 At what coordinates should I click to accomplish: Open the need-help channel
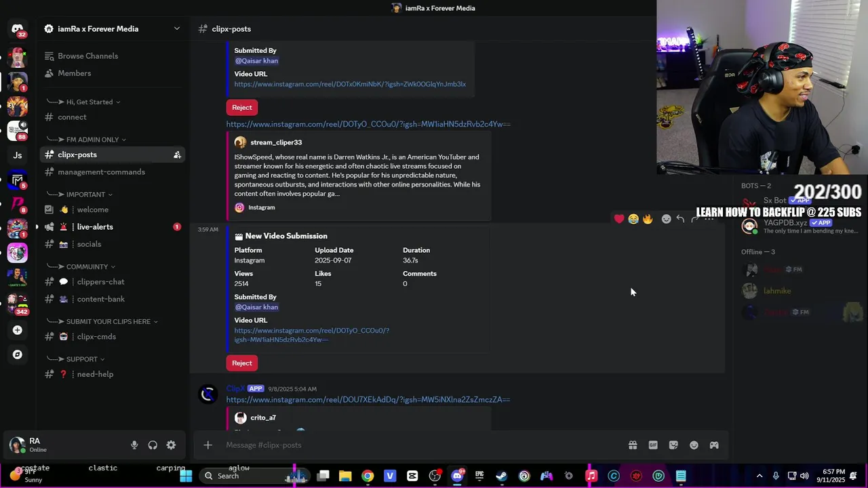pyautogui.click(x=111, y=375)
